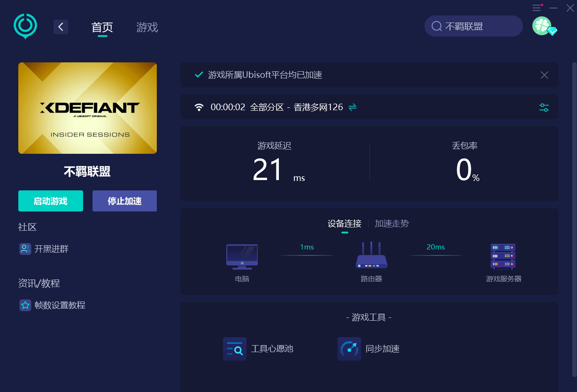This screenshot has width=577, height=392.
Task: Switch to the 游戏 tab
Action: click(147, 27)
